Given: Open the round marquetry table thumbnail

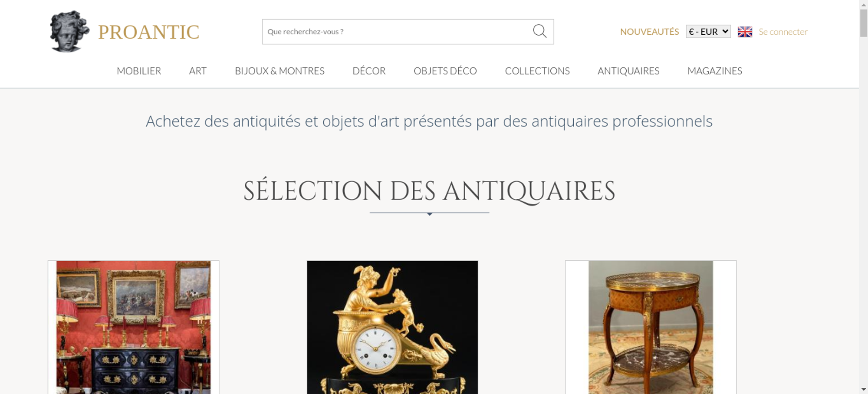Looking at the screenshot, I should tap(651, 327).
